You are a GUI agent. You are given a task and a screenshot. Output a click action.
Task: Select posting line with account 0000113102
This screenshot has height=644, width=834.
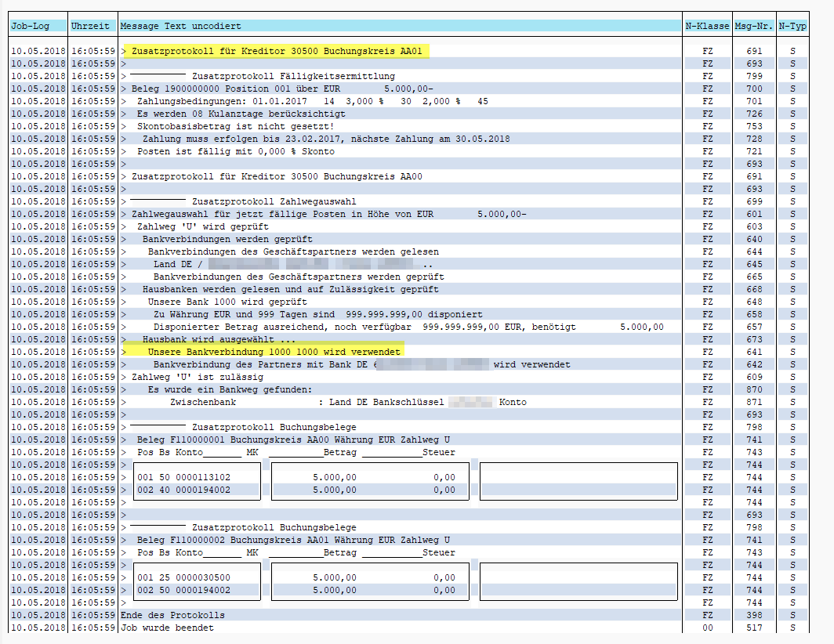click(184, 478)
